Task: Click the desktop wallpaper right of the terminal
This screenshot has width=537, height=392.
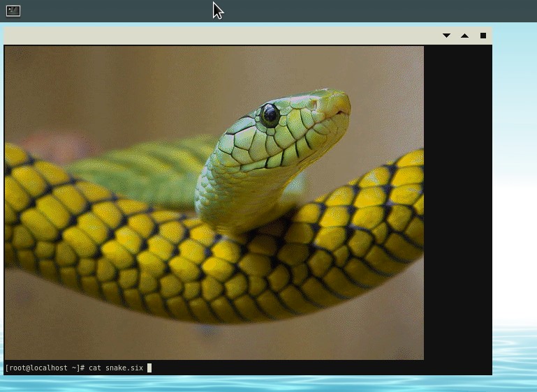Action: (515, 174)
